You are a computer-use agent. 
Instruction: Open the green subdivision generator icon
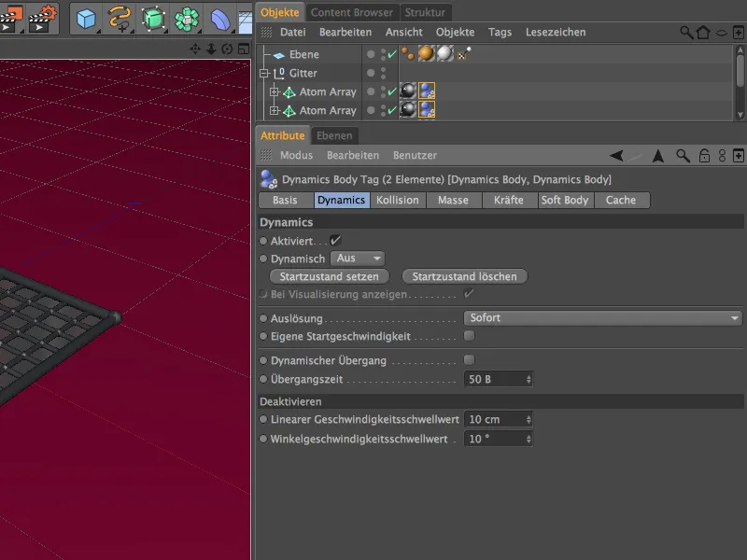point(153,19)
